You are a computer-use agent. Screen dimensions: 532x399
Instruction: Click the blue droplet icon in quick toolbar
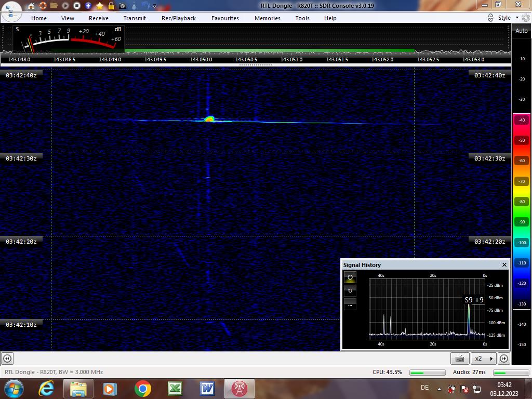134,5
